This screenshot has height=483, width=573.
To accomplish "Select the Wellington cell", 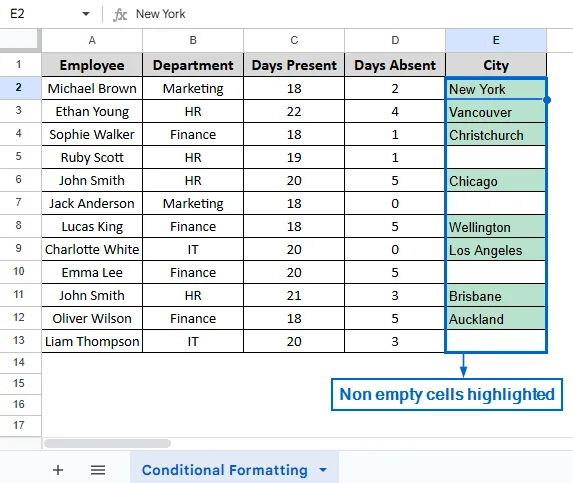I will [x=496, y=226].
